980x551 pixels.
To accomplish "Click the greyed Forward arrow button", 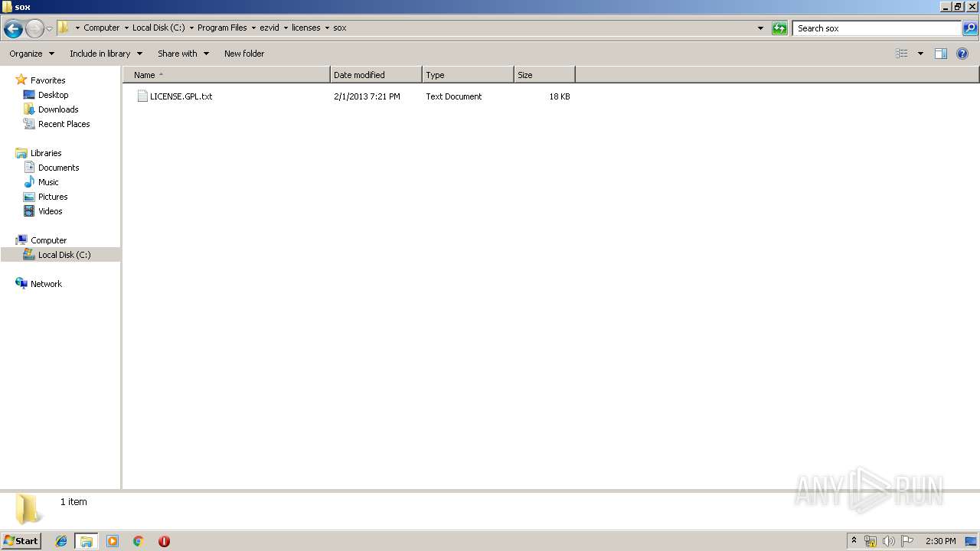I will click(x=34, y=29).
